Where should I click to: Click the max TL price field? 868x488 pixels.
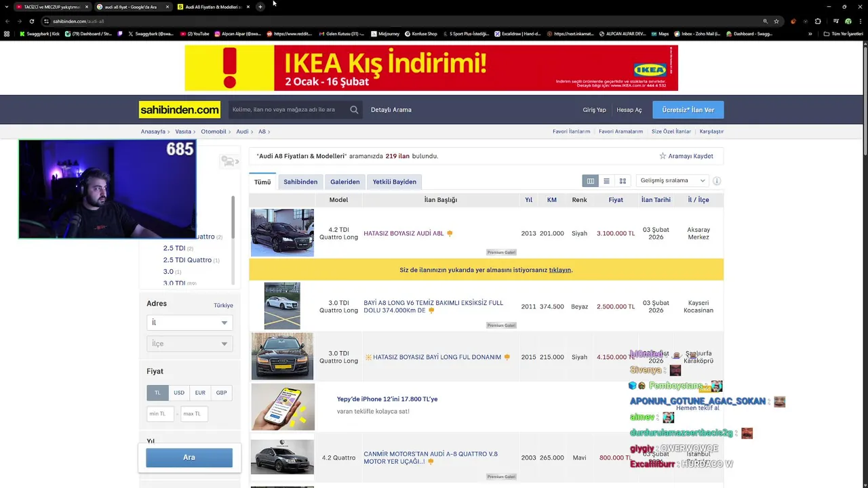pyautogui.click(x=194, y=413)
